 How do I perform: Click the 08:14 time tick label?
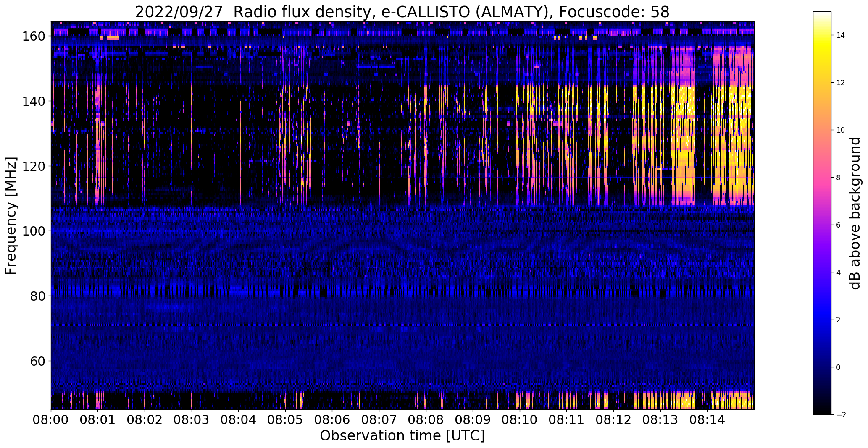707,420
